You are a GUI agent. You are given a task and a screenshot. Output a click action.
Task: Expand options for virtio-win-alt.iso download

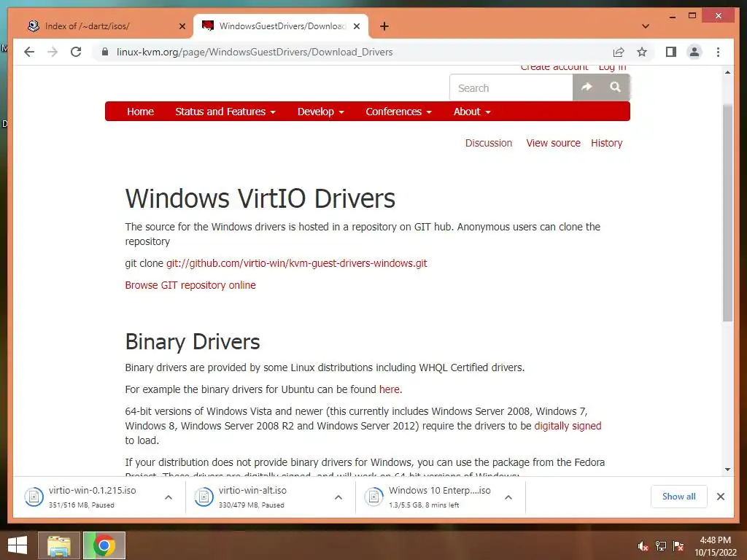(x=338, y=497)
